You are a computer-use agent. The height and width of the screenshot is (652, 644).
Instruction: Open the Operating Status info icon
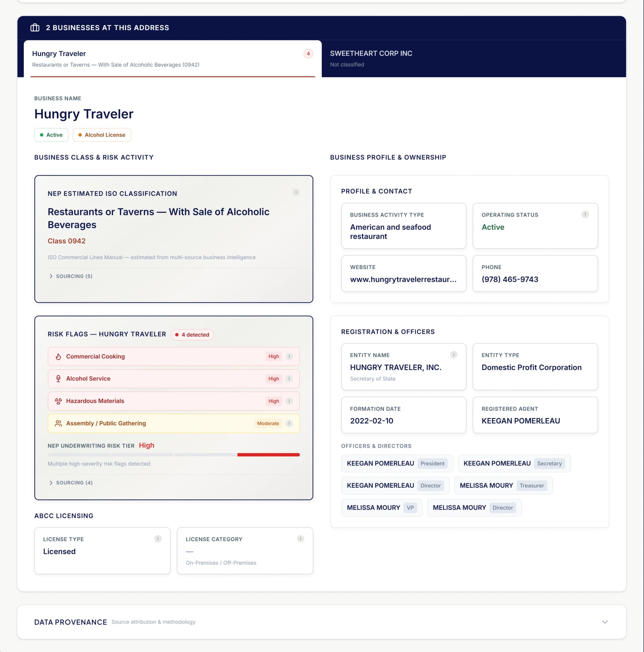(x=585, y=214)
